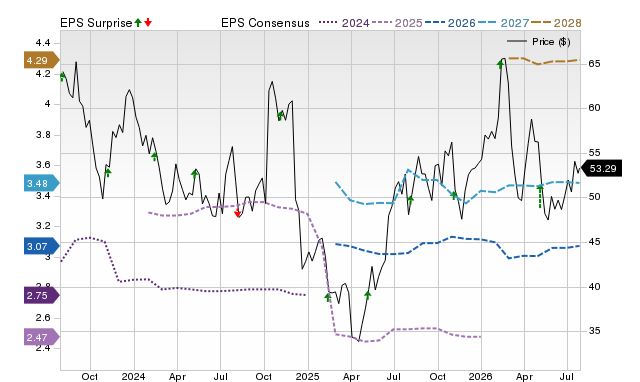This screenshot has height=382, width=640.
Task: Click the black 53.29 current price tag
Action: [x=601, y=168]
